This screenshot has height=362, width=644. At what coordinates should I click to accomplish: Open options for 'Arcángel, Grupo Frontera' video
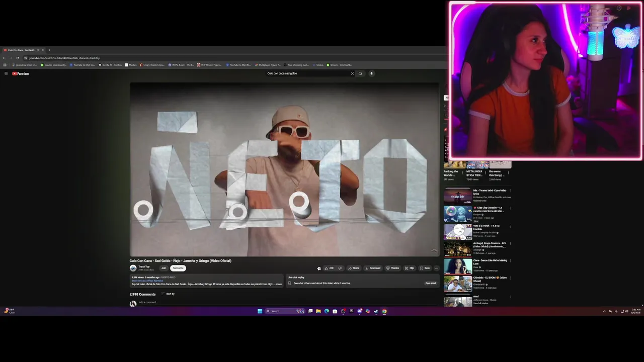point(510,243)
